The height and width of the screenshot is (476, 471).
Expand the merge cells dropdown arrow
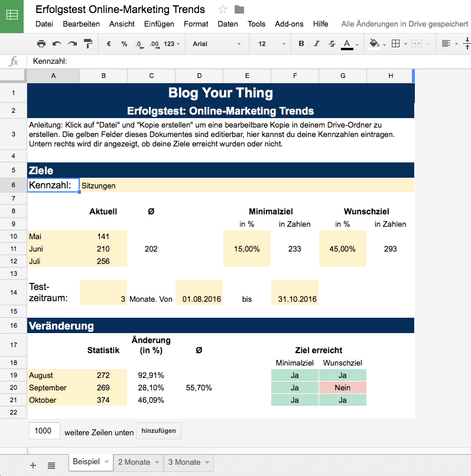point(428,44)
